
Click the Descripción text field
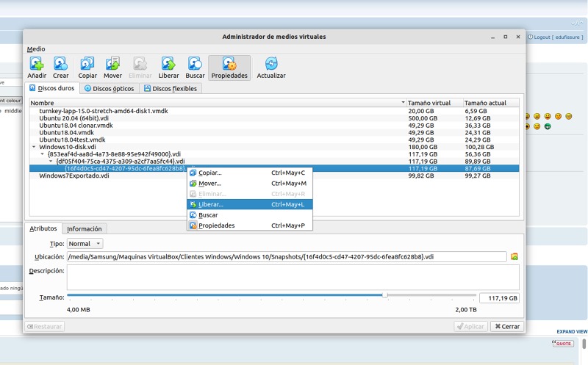tap(293, 277)
